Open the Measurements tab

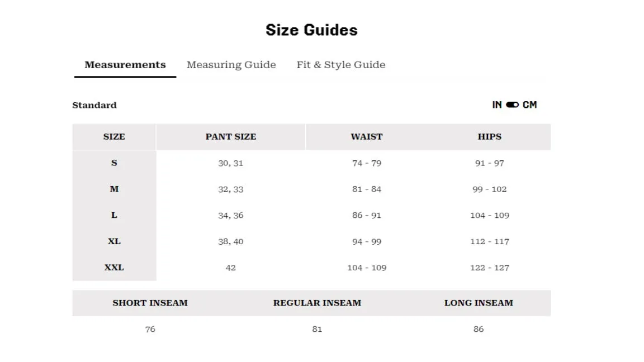pyautogui.click(x=125, y=65)
